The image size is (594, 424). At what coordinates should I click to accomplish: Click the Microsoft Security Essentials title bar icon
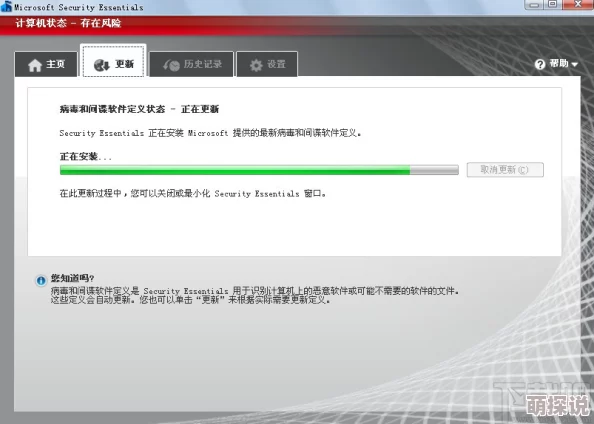(6, 6)
